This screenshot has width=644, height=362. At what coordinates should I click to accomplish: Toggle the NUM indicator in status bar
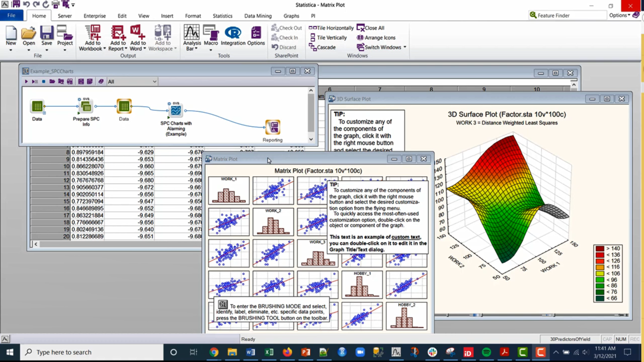(621, 339)
